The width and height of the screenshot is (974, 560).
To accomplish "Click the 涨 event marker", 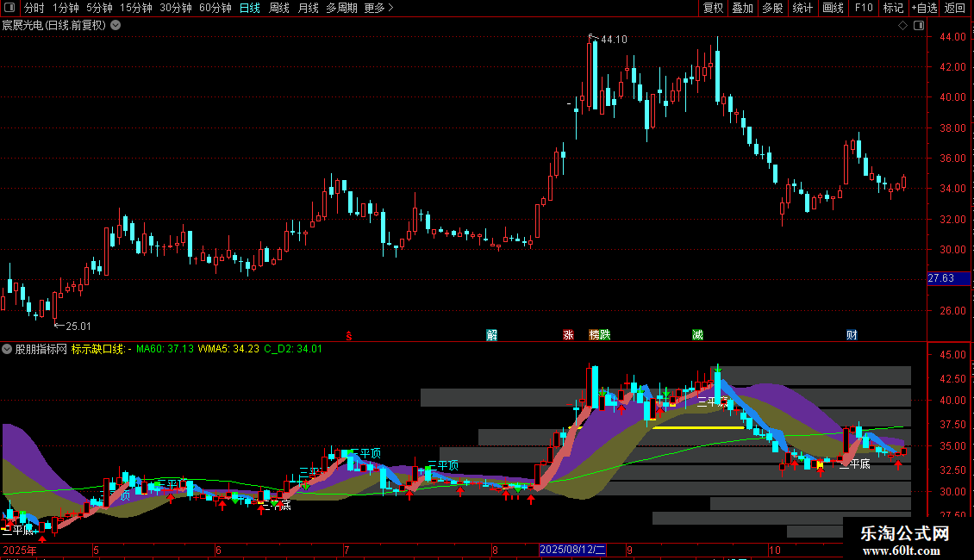I will (568, 335).
